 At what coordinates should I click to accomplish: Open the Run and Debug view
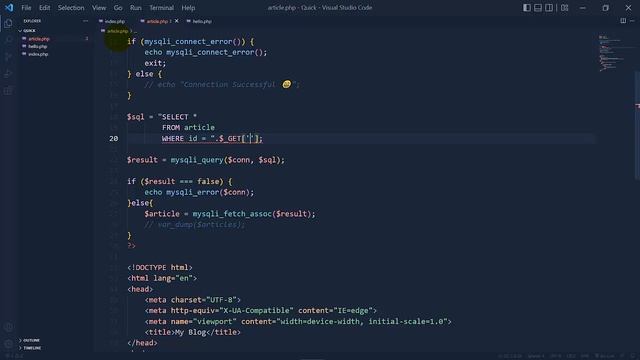[x=8, y=73]
